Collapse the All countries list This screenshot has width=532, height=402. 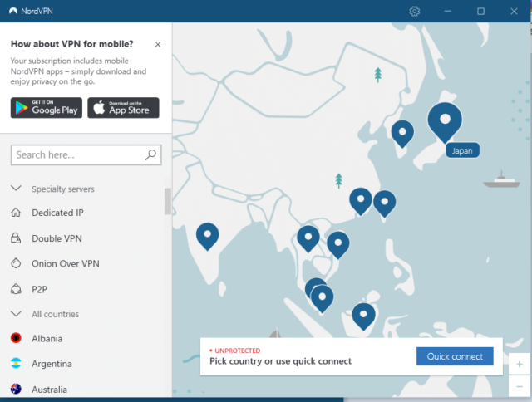tap(16, 314)
